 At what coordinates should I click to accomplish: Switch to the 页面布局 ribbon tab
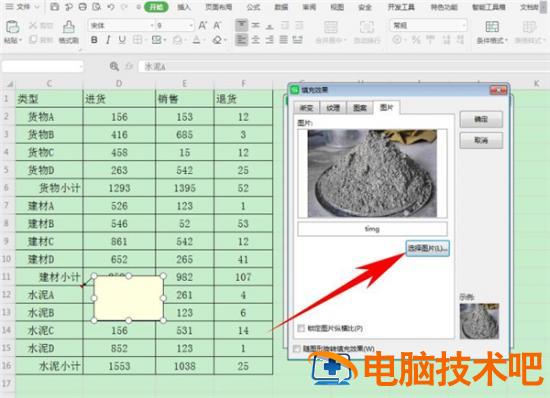click(219, 7)
